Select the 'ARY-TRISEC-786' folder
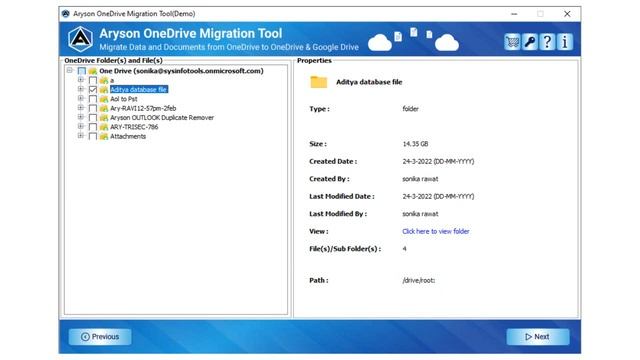The image size is (640, 360). [134, 127]
